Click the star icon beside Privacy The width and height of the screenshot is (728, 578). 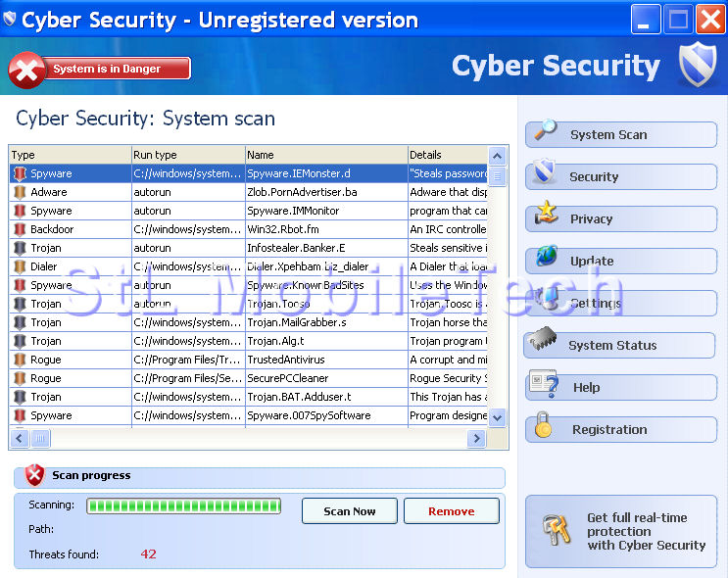coord(546,215)
